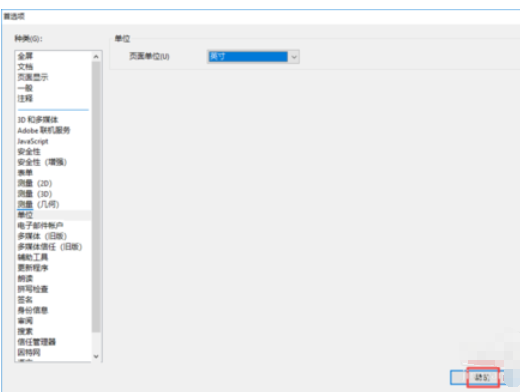
Task: Select 因特网 category
Action: click(29, 352)
